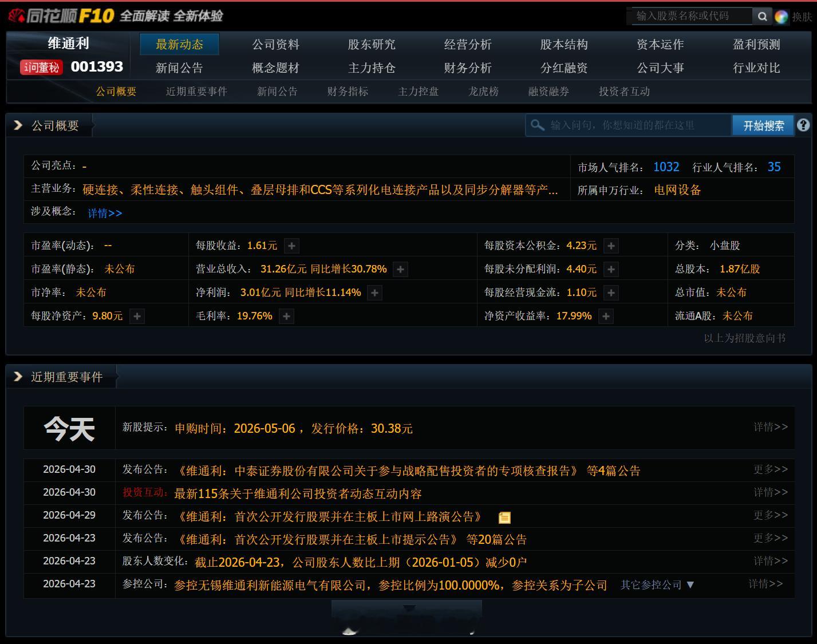Click the stock code 001393
Viewport: 817px width, 644px height.
[97, 67]
